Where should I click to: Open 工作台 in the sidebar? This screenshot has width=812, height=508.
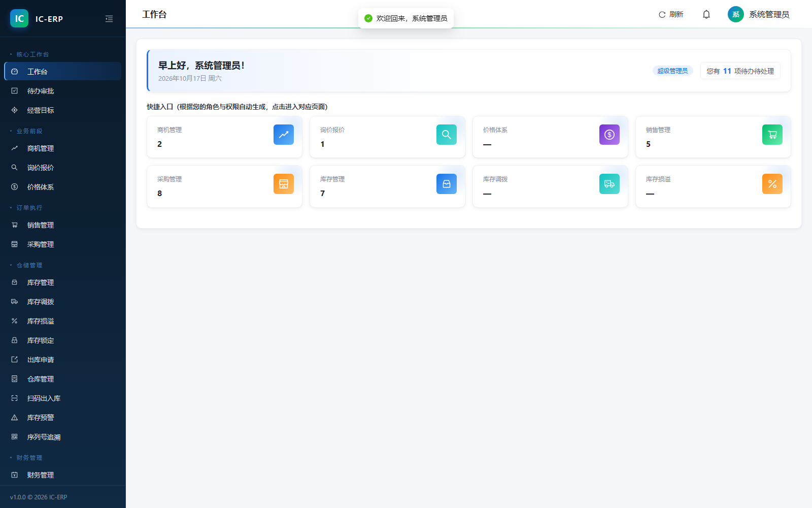63,72
